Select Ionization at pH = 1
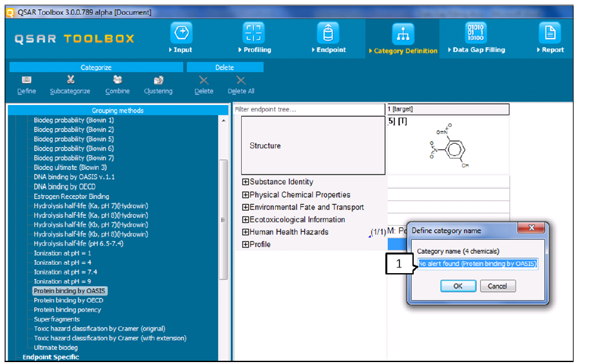 click(x=63, y=253)
